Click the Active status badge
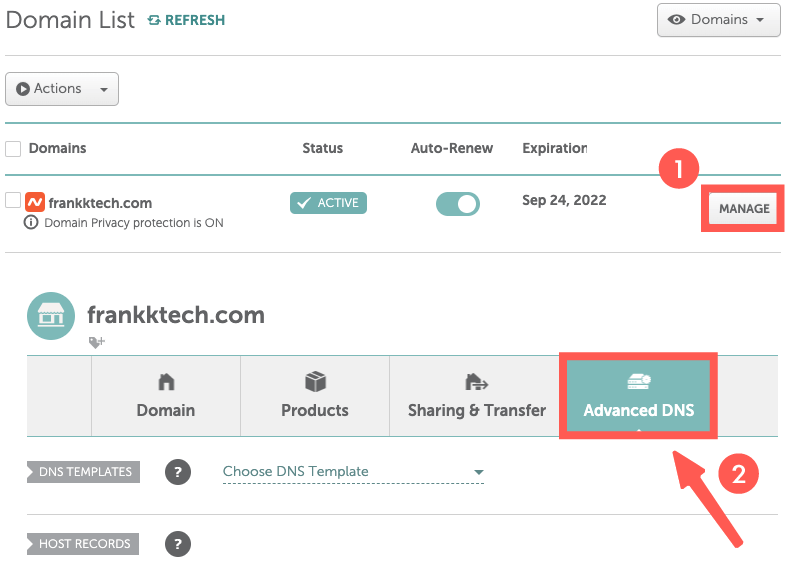 click(x=328, y=203)
